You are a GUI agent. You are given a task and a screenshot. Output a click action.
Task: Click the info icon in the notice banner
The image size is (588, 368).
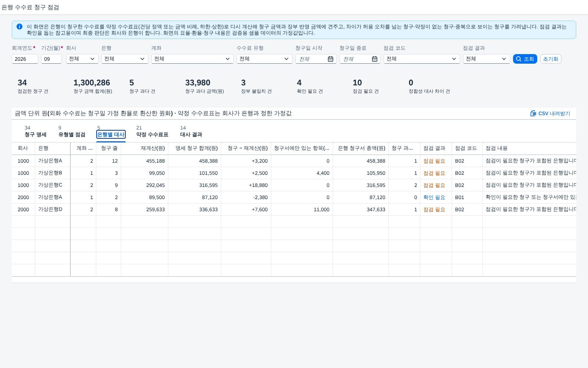click(x=19, y=26)
